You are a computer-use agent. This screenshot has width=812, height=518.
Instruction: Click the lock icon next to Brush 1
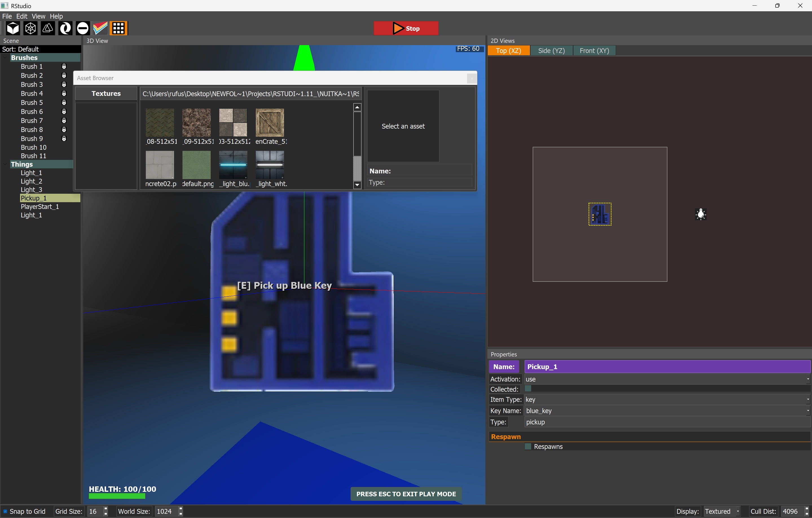(64, 67)
